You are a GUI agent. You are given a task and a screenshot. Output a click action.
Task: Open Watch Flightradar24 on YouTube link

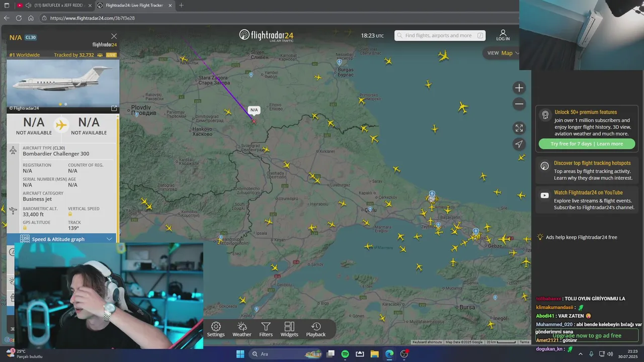pos(587,200)
